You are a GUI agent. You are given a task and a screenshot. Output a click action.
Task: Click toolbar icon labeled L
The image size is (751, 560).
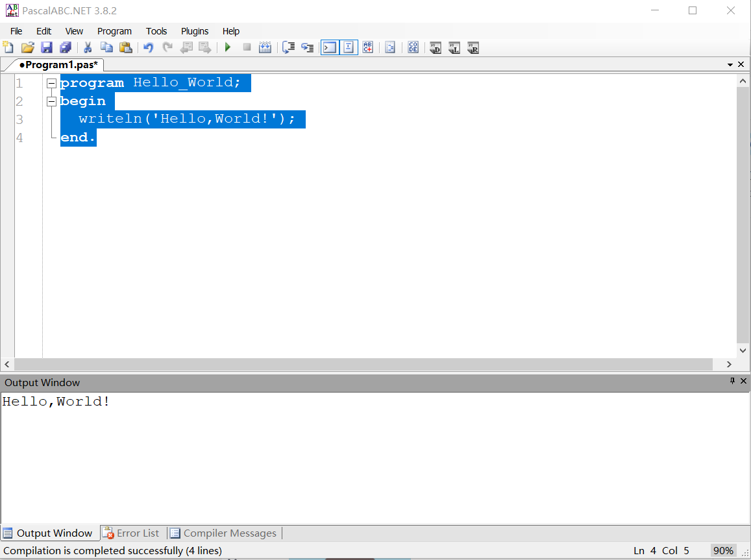pyautogui.click(x=454, y=48)
